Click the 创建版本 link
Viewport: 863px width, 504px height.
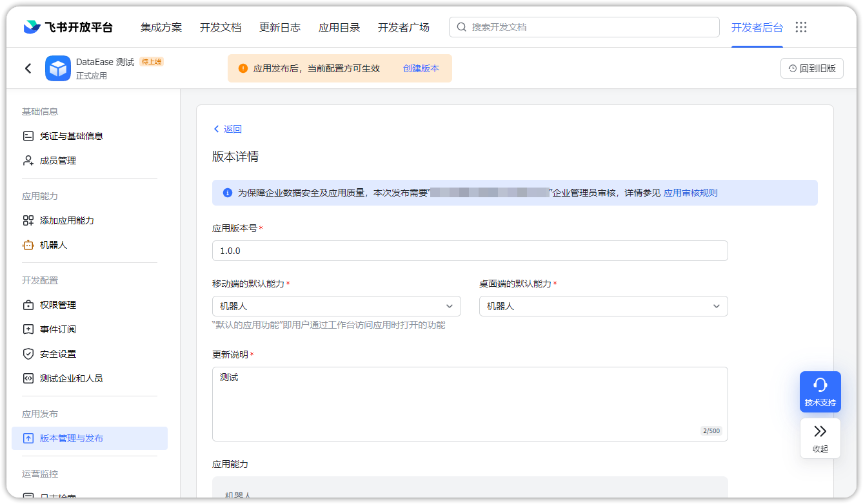click(421, 68)
